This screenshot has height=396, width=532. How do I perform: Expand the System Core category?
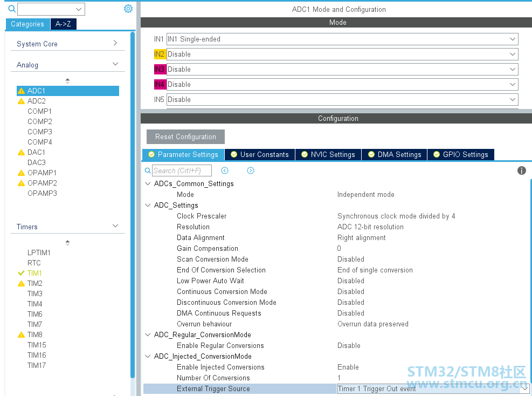pos(115,43)
